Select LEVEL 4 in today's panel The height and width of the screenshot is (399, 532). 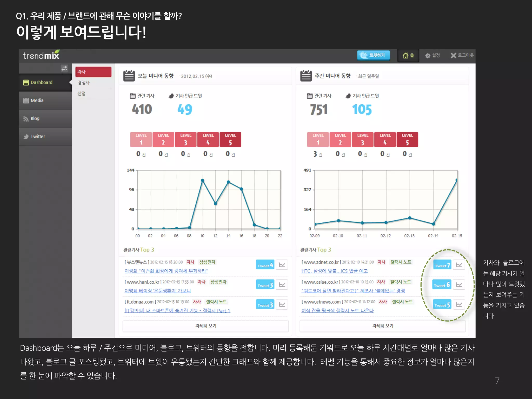[x=208, y=139]
